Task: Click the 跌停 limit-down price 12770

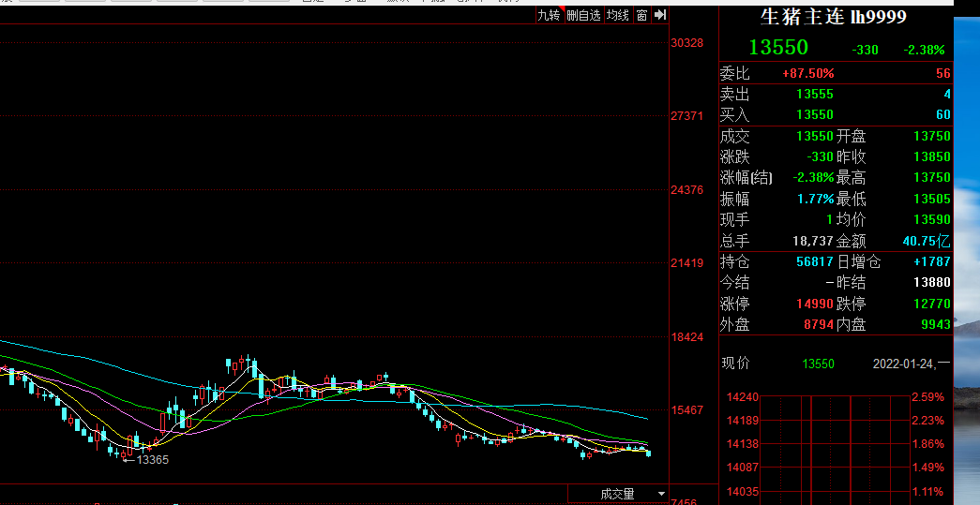Action: coord(932,304)
